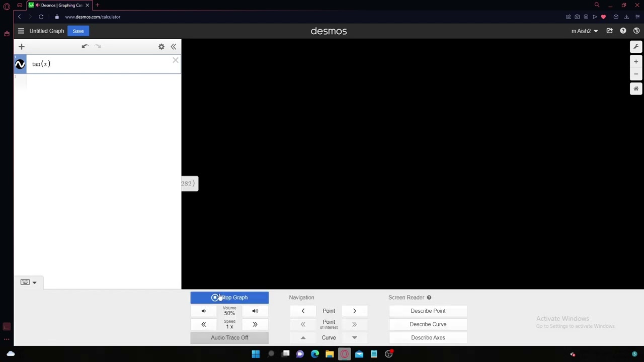
Task: Open browser search tabs icon
Action: pyautogui.click(x=597, y=5)
